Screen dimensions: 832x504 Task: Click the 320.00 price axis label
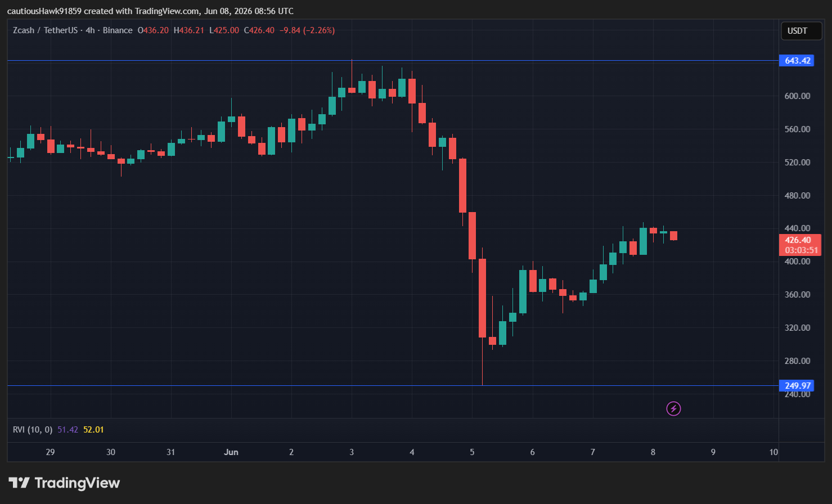tap(797, 328)
